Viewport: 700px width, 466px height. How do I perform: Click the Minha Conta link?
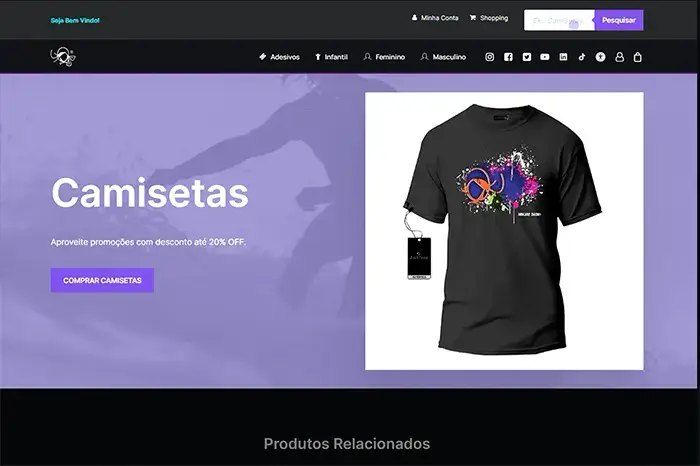click(x=435, y=18)
